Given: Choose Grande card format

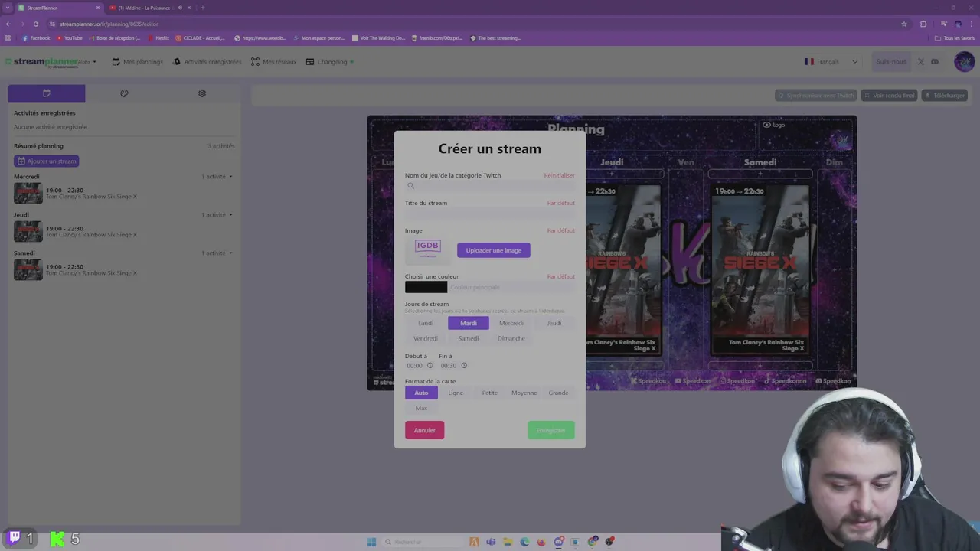Looking at the screenshot, I should 558,393.
